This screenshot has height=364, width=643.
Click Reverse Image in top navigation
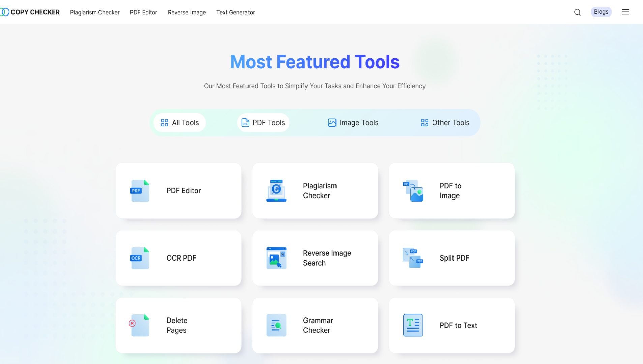pos(187,12)
